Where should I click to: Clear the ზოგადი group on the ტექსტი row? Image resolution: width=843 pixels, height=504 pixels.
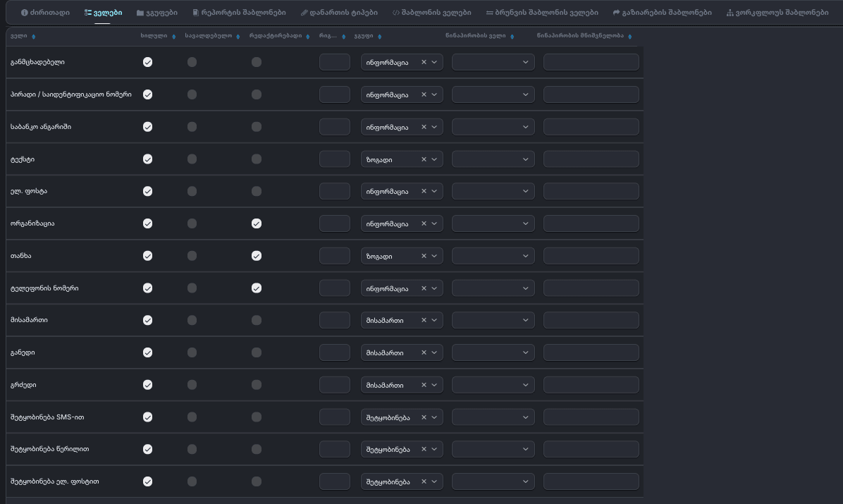click(x=424, y=159)
